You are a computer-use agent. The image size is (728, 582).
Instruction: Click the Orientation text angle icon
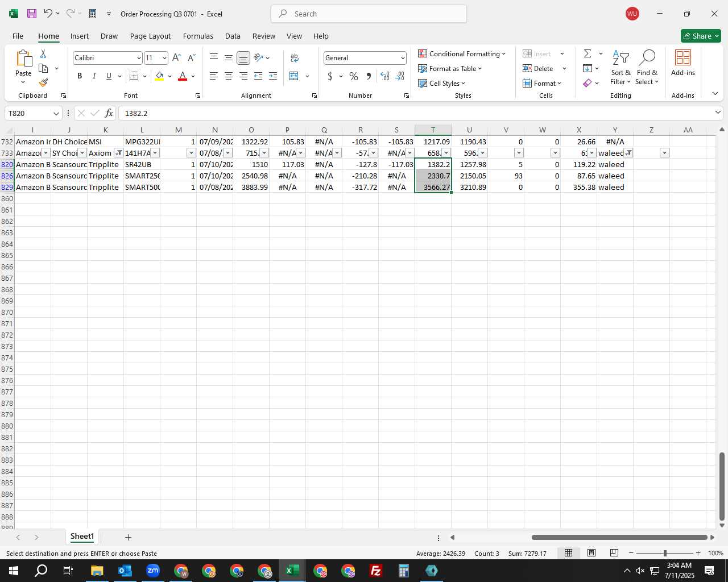click(259, 57)
